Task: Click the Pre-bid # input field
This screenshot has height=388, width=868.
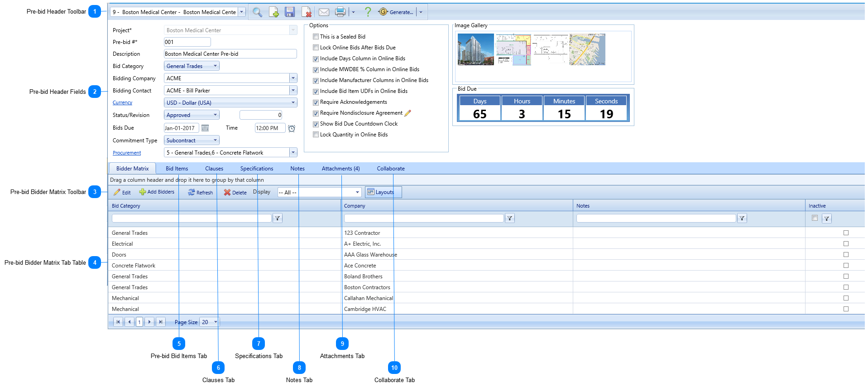Action: [x=187, y=42]
